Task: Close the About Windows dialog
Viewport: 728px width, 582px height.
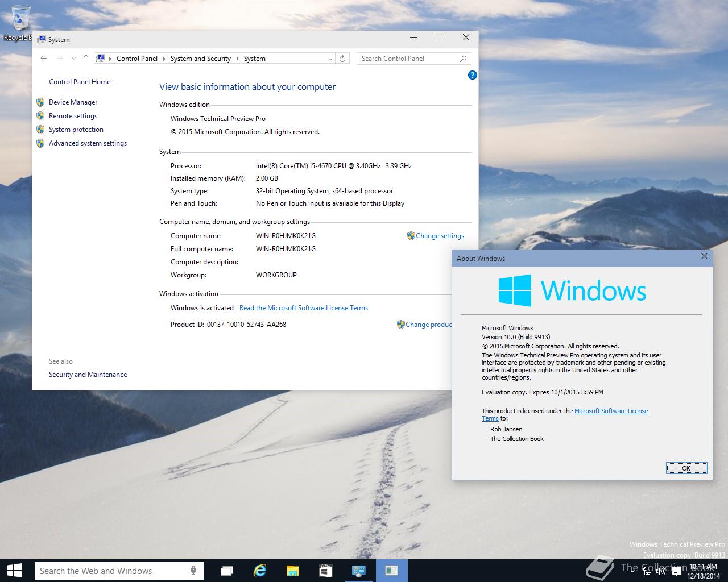Action: 704,256
